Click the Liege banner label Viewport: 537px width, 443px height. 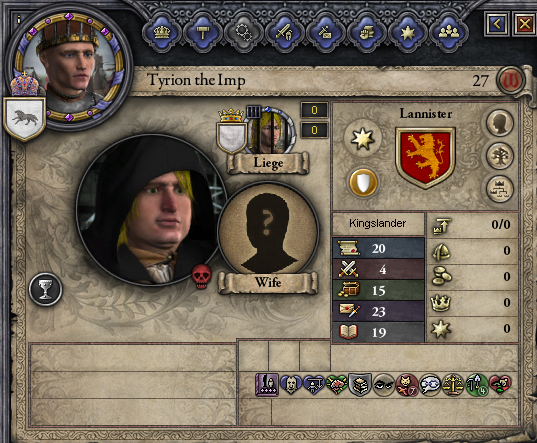(268, 163)
